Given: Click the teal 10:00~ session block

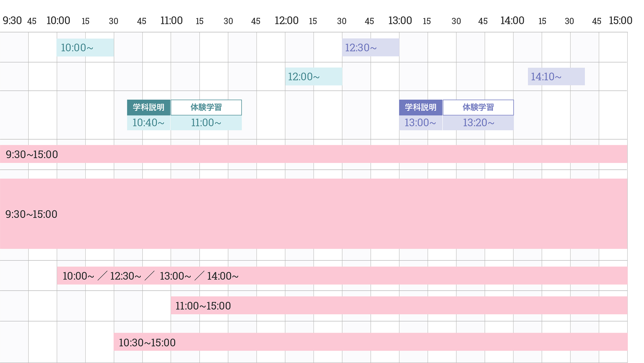Looking at the screenshot, I should [85, 47].
